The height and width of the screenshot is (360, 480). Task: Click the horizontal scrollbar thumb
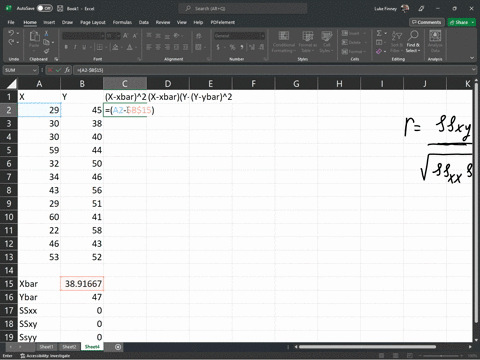pos(367,347)
